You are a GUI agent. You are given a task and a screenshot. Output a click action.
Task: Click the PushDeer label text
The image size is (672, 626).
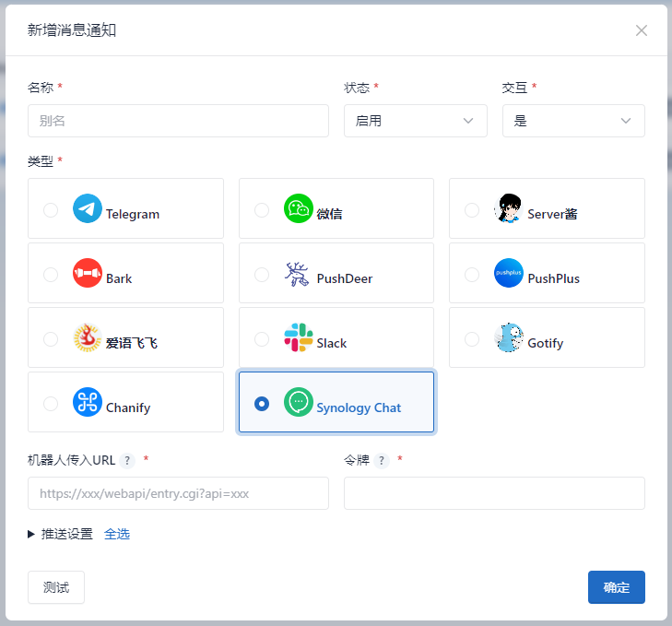345,278
